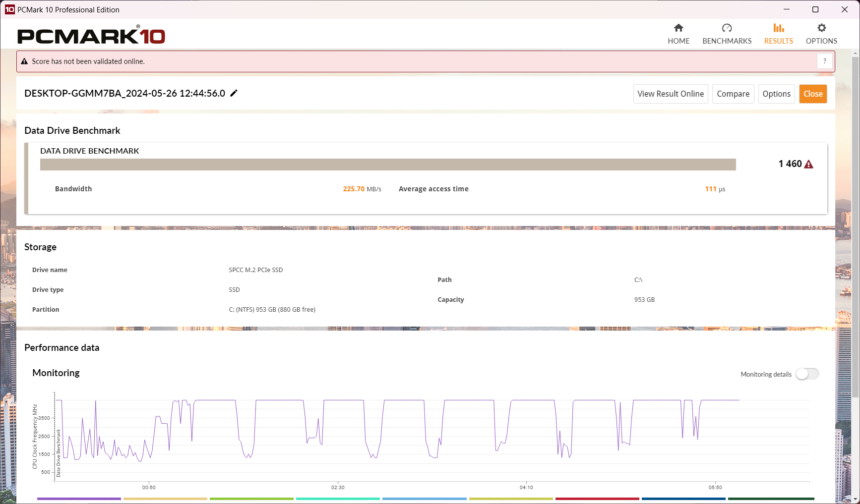This screenshot has width=860, height=504.
Task: Click the PCMark 10 logo
Action: coord(91,35)
